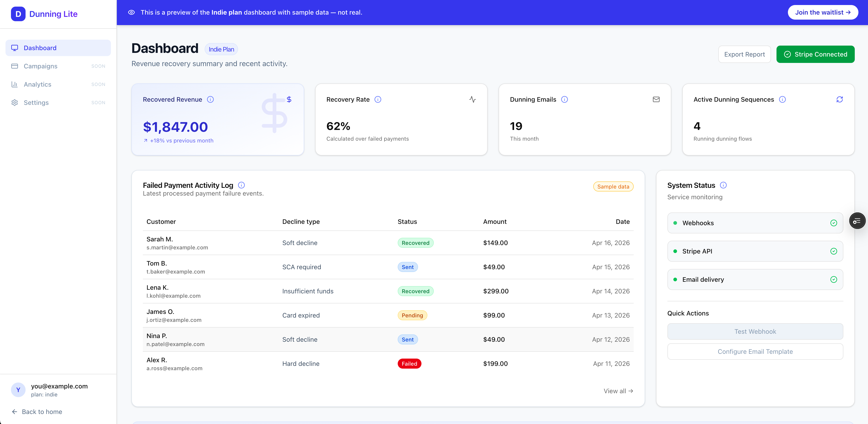Click the $299.00 amount cell

496,291
